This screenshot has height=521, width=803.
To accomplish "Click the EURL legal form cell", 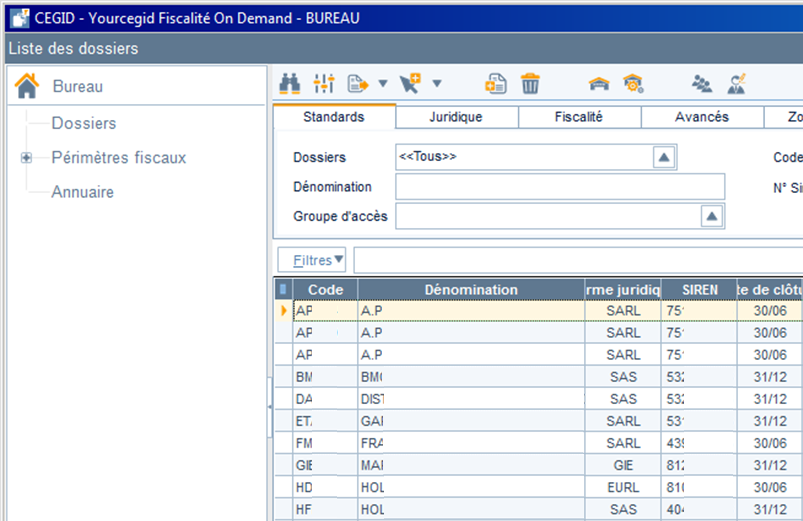I will 623,487.
